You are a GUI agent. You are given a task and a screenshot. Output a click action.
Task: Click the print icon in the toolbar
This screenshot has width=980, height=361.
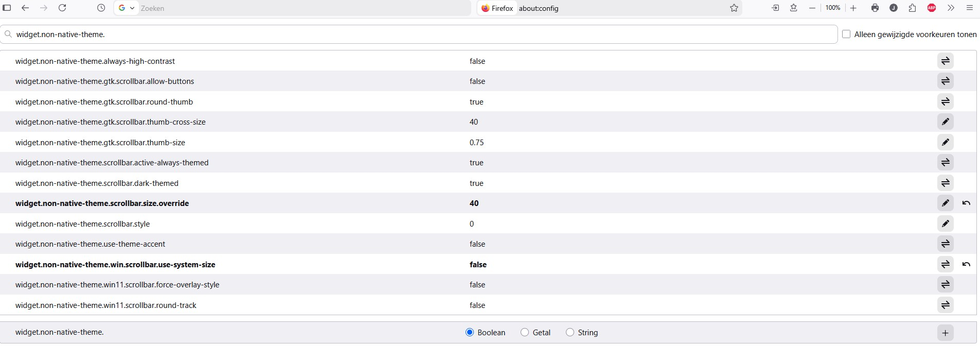(x=875, y=8)
